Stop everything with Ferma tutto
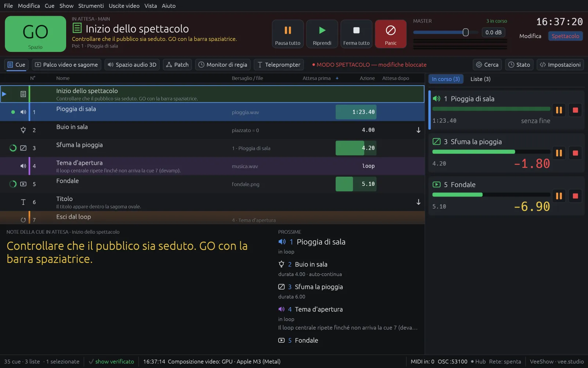The height and width of the screenshot is (368, 588). [356, 34]
